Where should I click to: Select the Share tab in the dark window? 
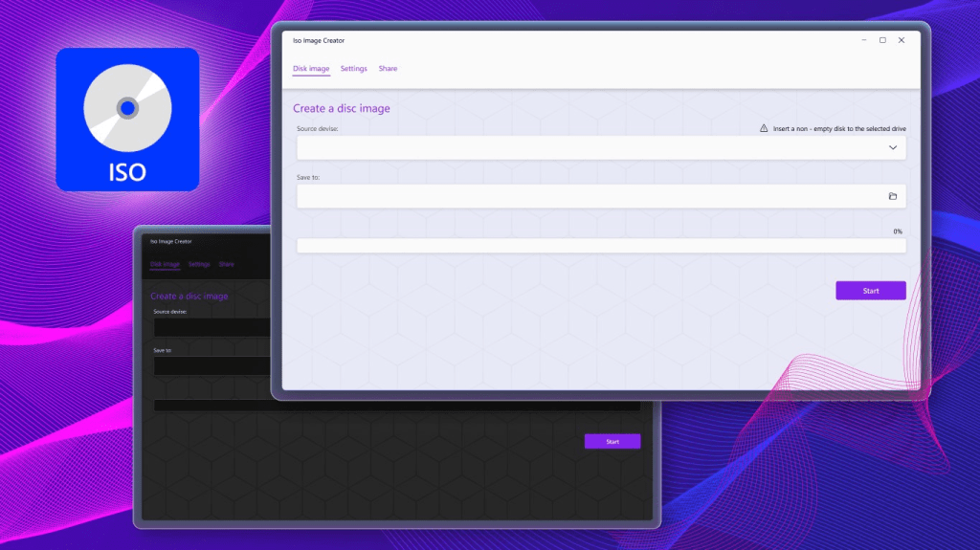tap(226, 264)
